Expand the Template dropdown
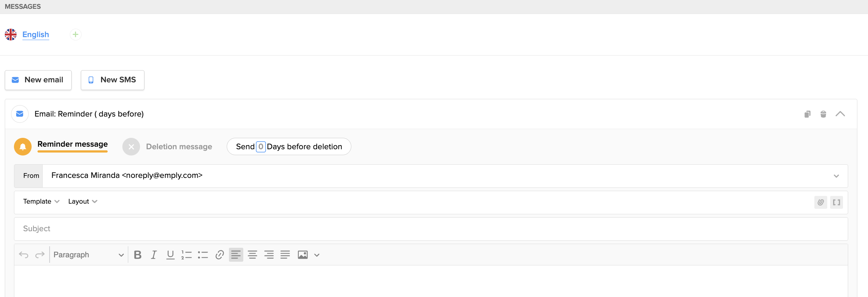Viewport: 868px width, 297px height. point(41,201)
